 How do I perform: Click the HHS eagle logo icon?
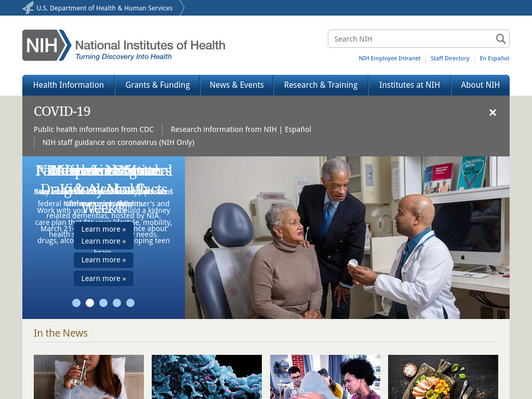tap(28, 8)
